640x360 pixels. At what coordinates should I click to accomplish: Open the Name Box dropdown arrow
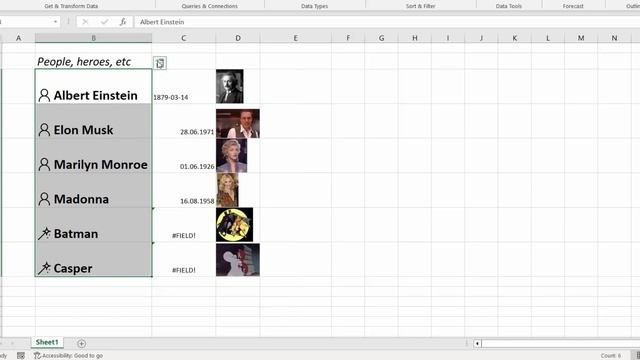pos(56,22)
